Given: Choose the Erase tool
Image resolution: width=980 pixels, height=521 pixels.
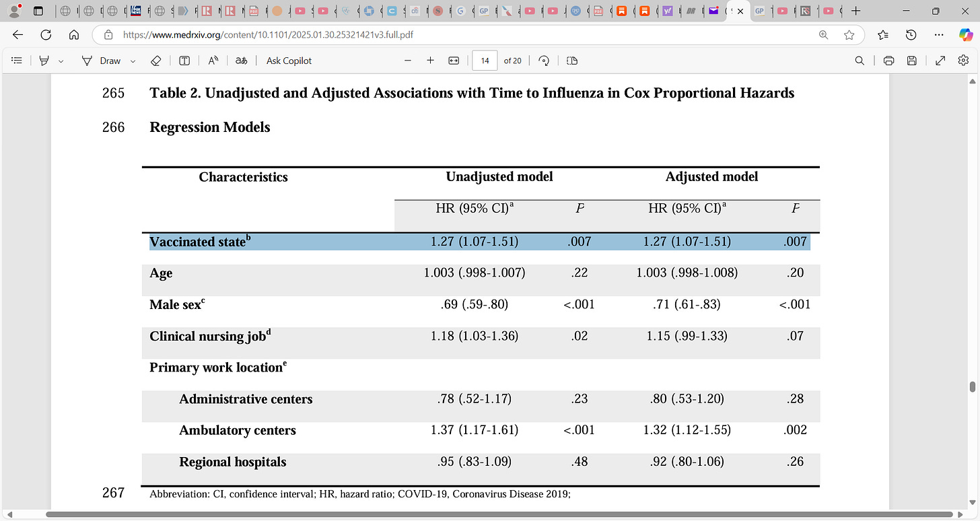Looking at the screenshot, I should click(156, 61).
